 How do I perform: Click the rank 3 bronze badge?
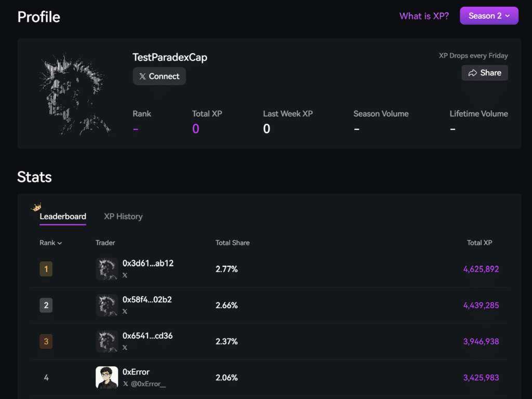pos(46,341)
